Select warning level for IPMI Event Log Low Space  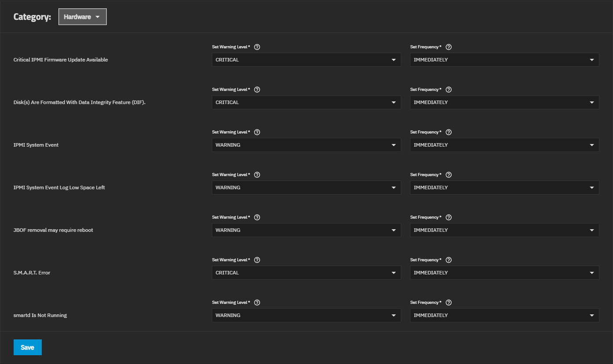tap(306, 187)
